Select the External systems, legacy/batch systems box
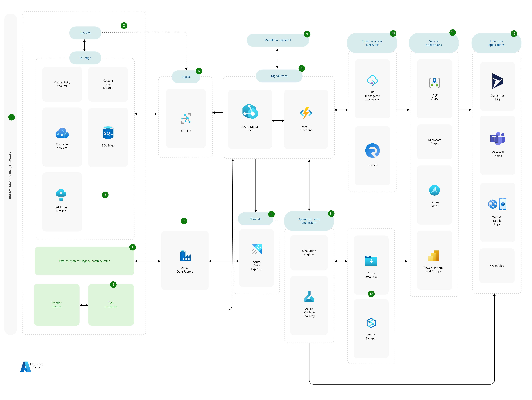 (84, 261)
